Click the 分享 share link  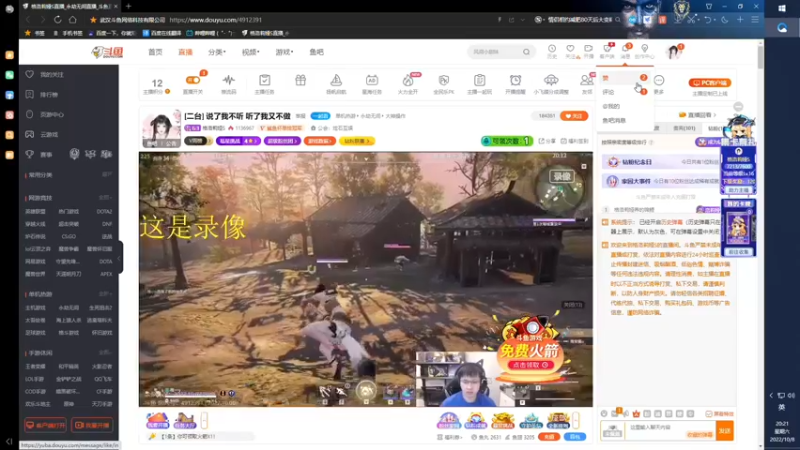click(547, 141)
